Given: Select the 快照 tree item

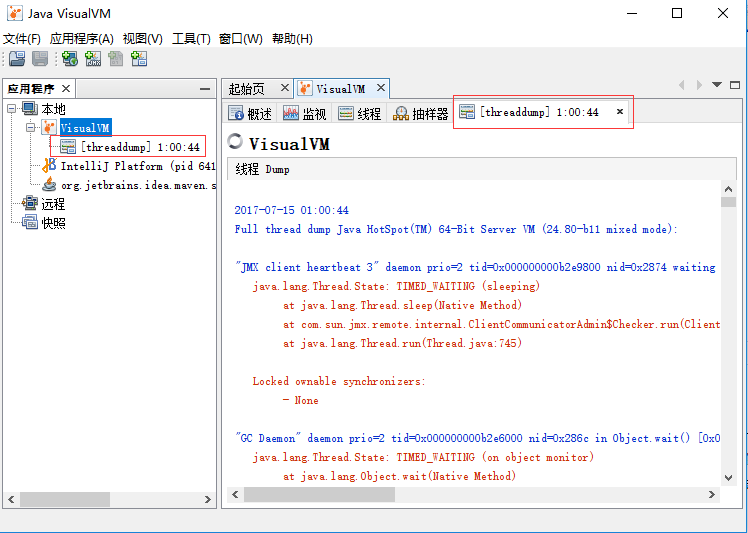Looking at the screenshot, I should coord(53,223).
